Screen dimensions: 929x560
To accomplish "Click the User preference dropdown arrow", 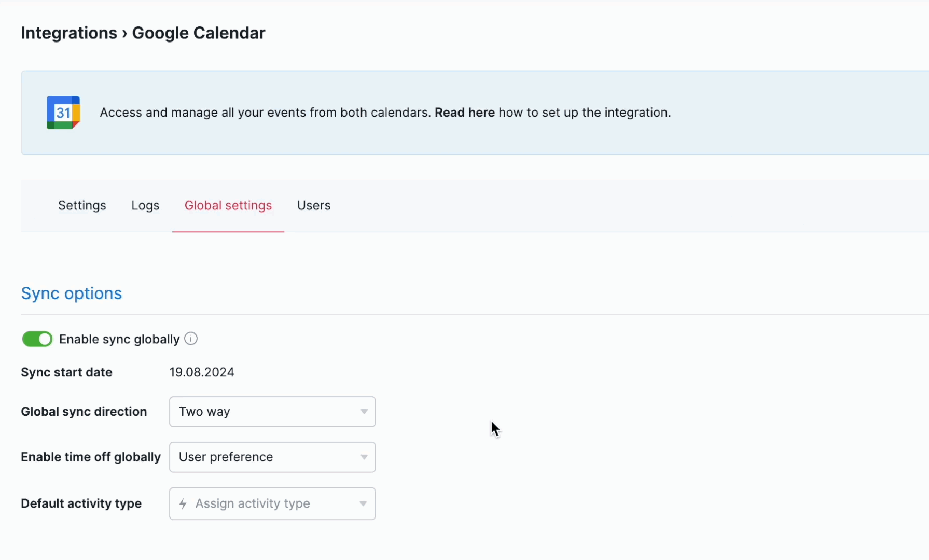I will tap(364, 457).
